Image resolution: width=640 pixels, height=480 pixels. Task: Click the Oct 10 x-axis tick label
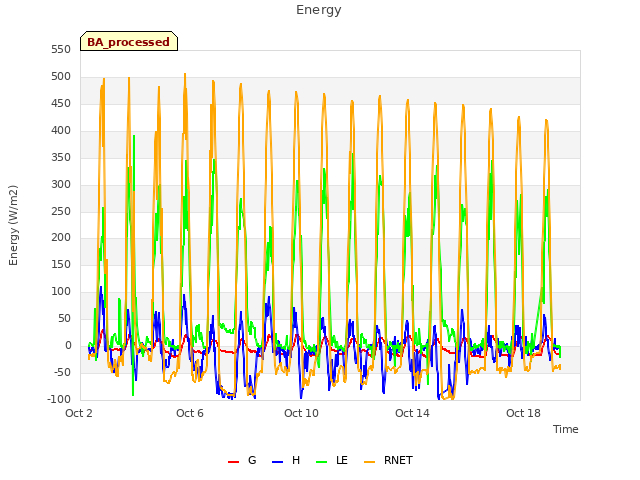[x=301, y=413]
